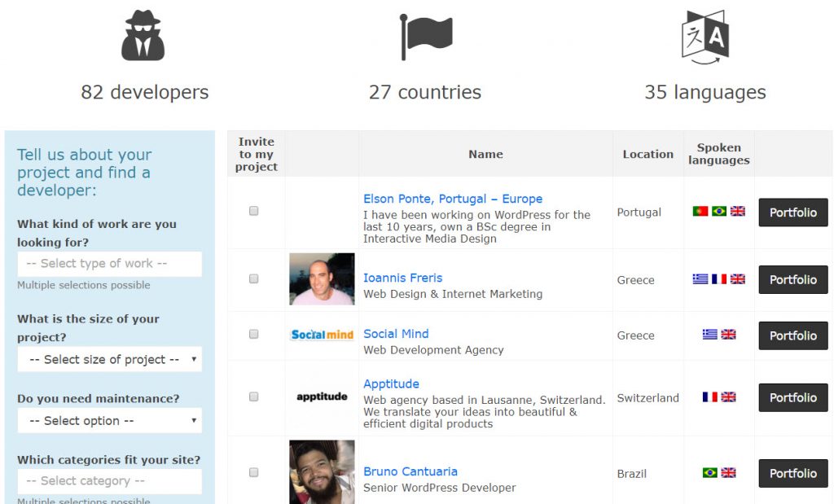Click the Select category input field
The width and height of the screenshot is (834, 504).
point(109,481)
